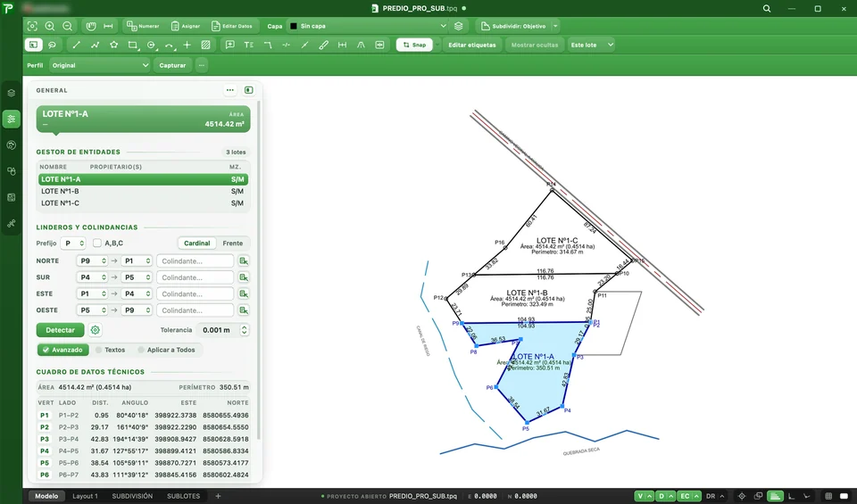Viewport: 857px width, 504px height.
Task: Toggle the A,B,C checkbox
Action: pos(97,243)
